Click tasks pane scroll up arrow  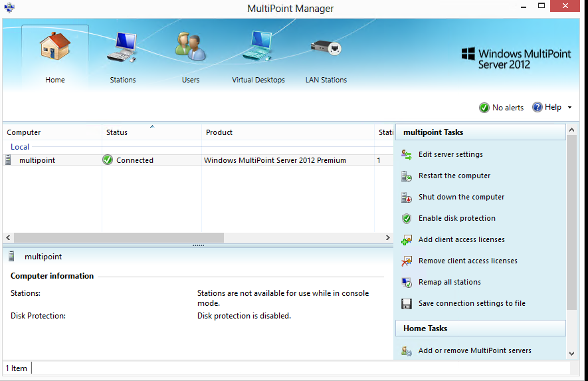click(571, 130)
